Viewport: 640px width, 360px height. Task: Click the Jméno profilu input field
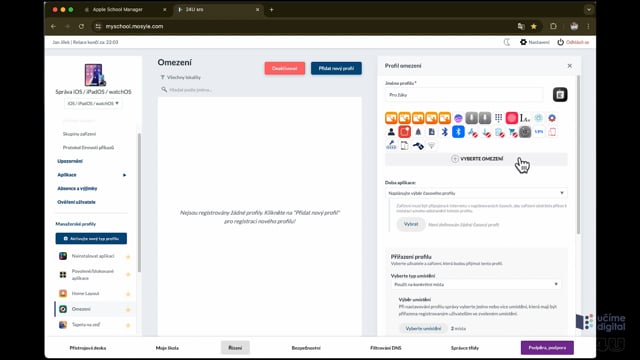pyautogui.click(x=464, y=95)
